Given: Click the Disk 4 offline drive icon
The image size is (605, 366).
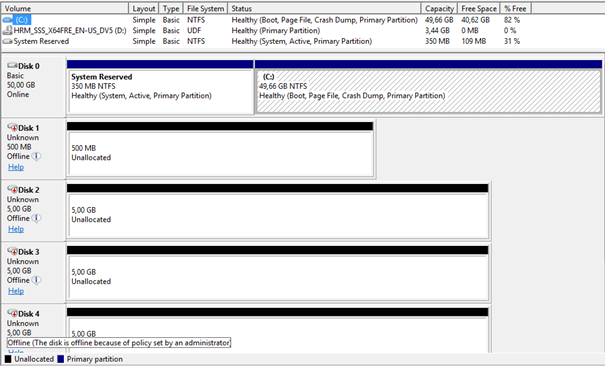Looking at the screenshot, I should [x=12, y=313].
